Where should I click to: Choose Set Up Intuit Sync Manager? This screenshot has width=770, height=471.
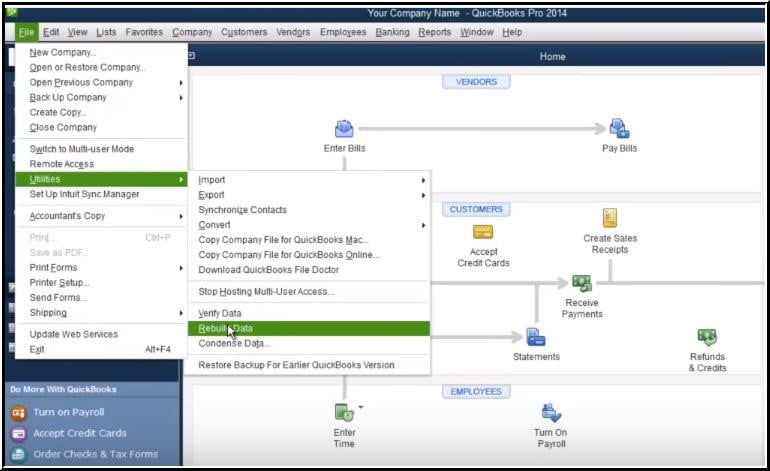click(x=101, y=194)
